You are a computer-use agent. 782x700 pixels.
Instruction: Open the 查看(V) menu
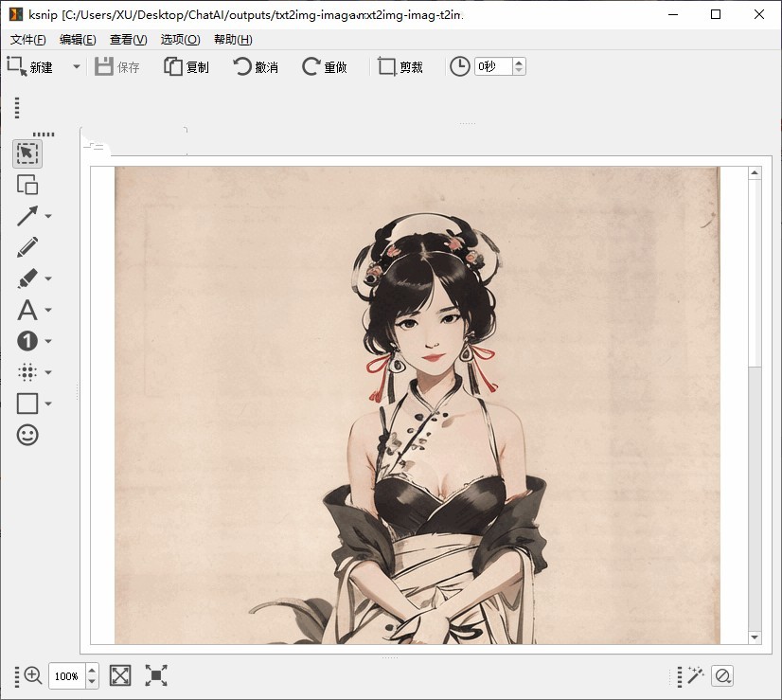coord(128,40)
